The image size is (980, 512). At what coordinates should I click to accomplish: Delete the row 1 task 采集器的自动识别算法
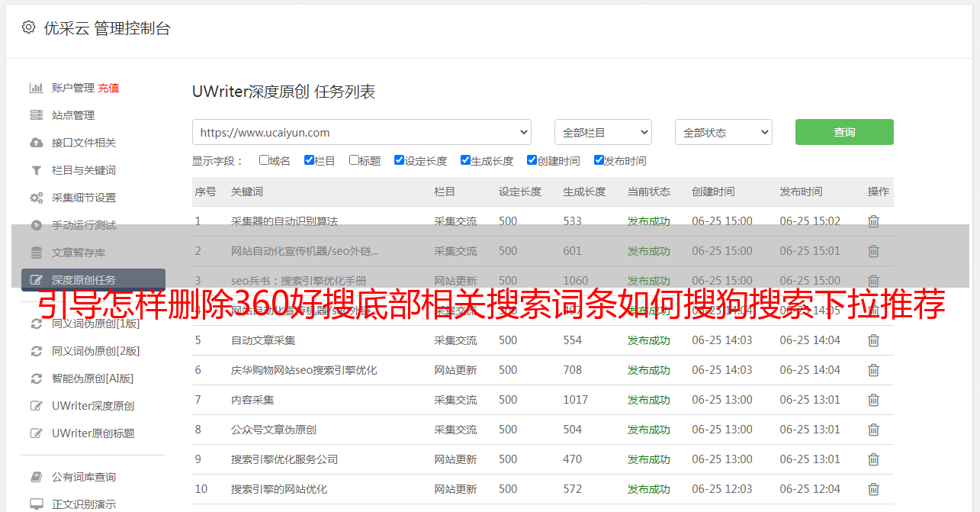[x=873, y=221]
